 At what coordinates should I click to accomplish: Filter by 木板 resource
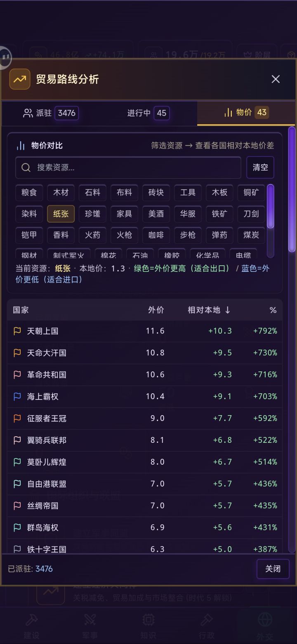220,192
